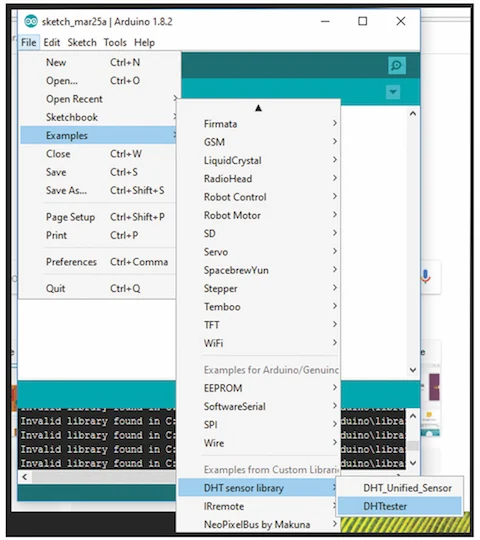Open the SPI examples entry
Screen dimensions: 480x540
(x=259, y=424)
